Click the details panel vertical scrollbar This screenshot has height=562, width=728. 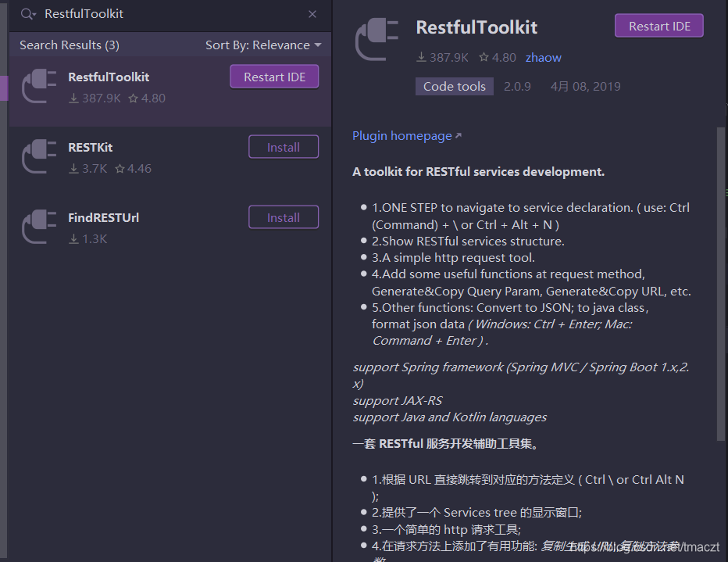720,283
